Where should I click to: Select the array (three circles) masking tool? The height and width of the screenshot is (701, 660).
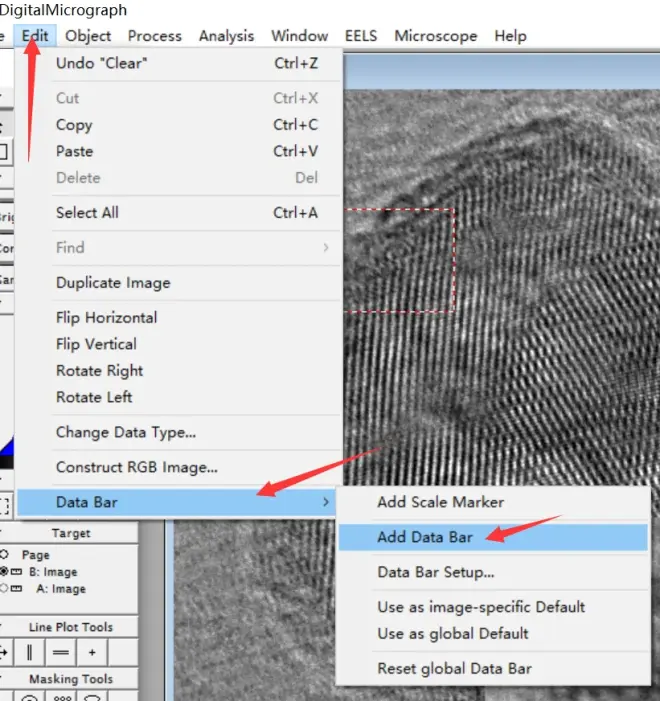[62, 697]
